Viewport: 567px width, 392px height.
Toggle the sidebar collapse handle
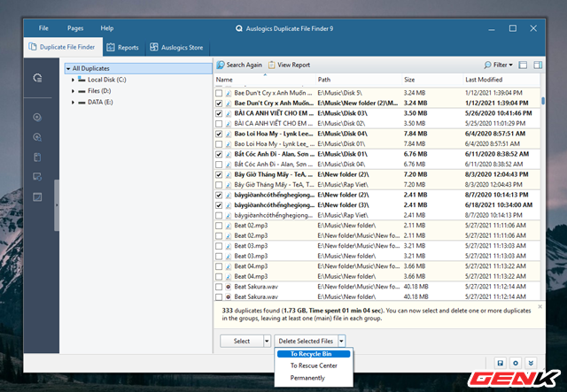57,205
